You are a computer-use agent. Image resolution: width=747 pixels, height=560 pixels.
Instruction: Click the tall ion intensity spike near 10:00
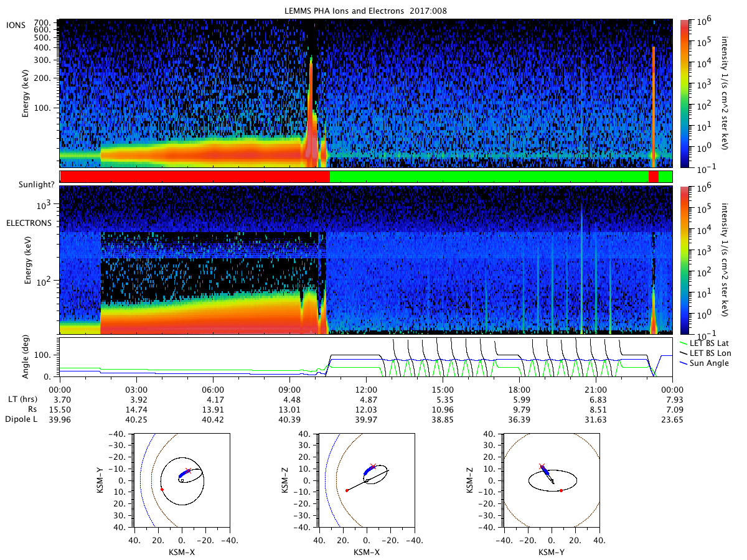[311, 112]
